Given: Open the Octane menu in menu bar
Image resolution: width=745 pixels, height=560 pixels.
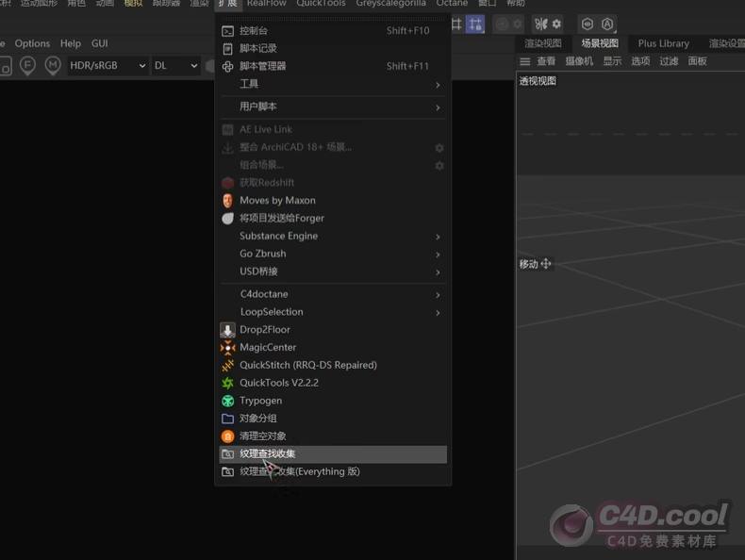Looking at the screenshot, I should tap(452, 4).
